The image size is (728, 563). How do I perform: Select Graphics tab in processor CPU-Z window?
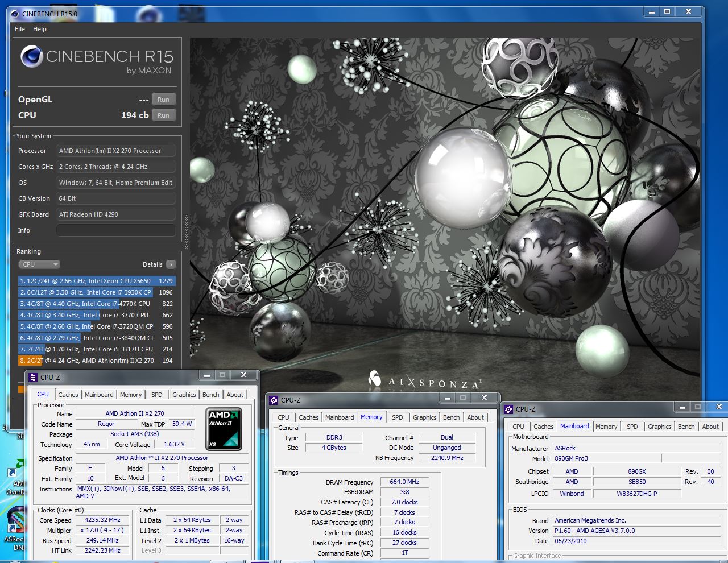(184, 395)
